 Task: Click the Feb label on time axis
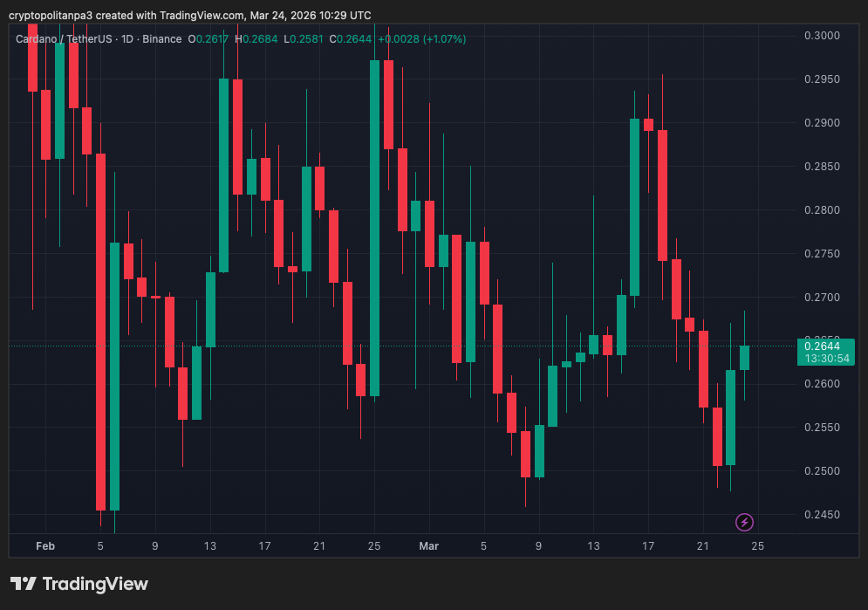[45, 546]
